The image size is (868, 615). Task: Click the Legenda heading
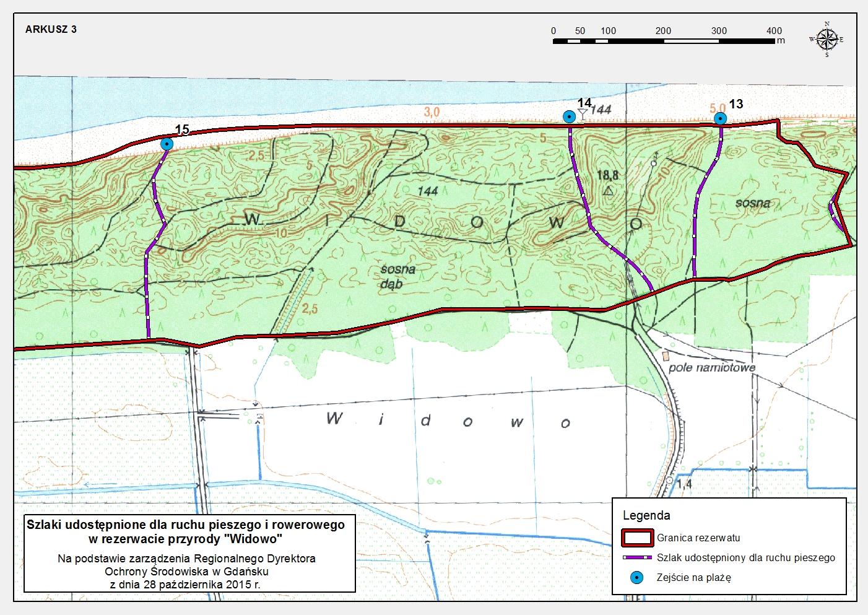(646, 515)
